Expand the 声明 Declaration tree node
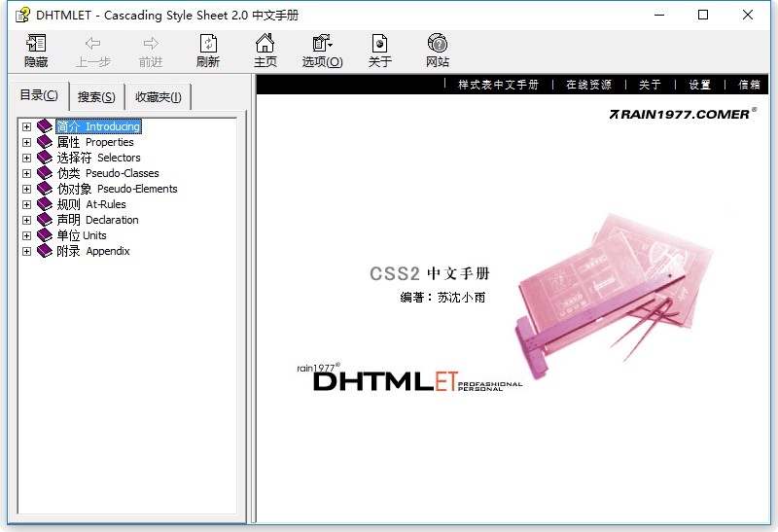This screenshot has width=778, height=532. tap(26, 221)
